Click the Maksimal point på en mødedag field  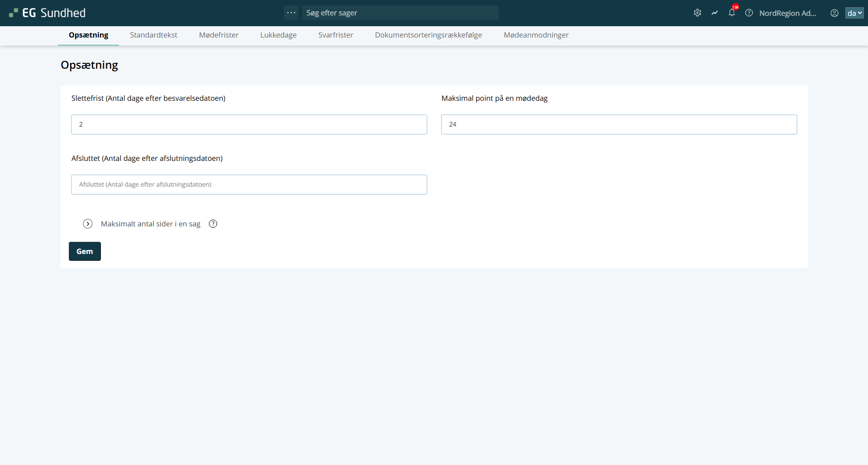tap(619, 124)
